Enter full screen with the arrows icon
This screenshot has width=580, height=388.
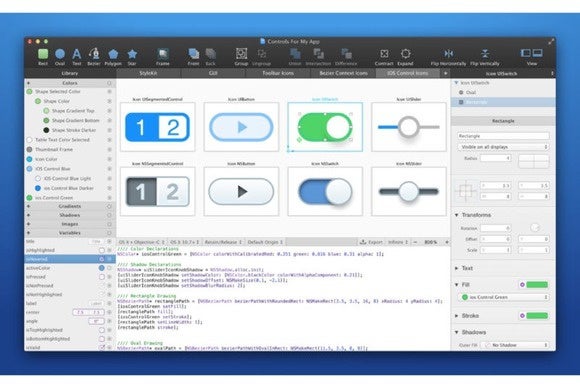[x=551, y=42]
